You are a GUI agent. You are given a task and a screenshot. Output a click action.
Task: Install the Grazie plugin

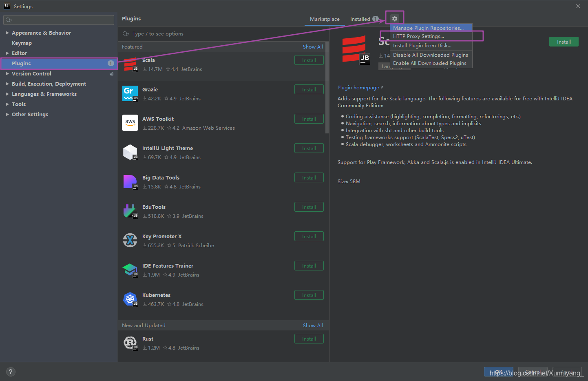tap(309, 89)
